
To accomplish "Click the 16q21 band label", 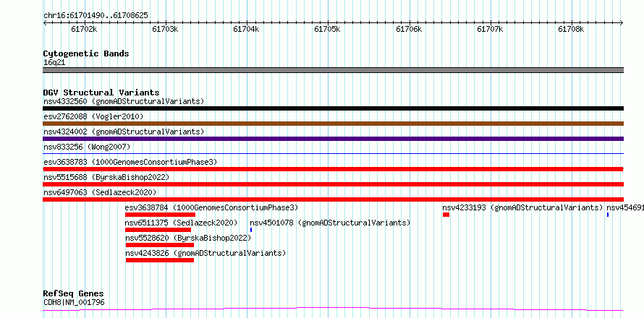I will (x=54, y=63).
